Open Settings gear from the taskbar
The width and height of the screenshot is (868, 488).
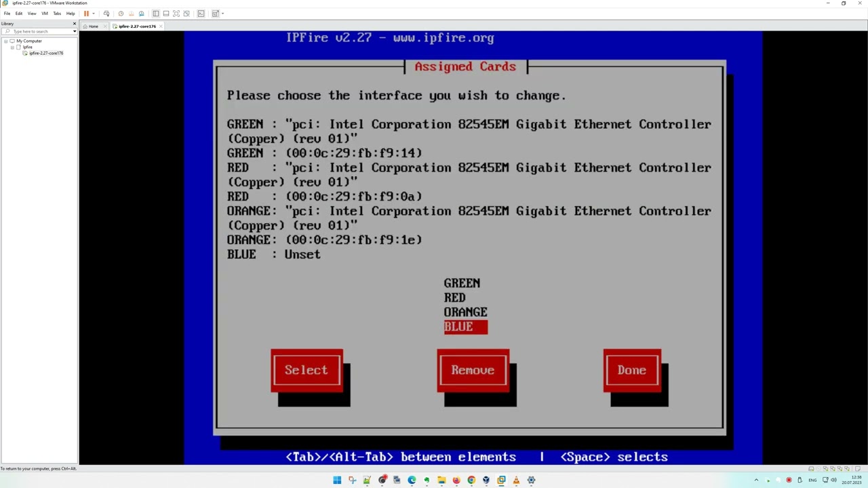(x=531, y=480)
